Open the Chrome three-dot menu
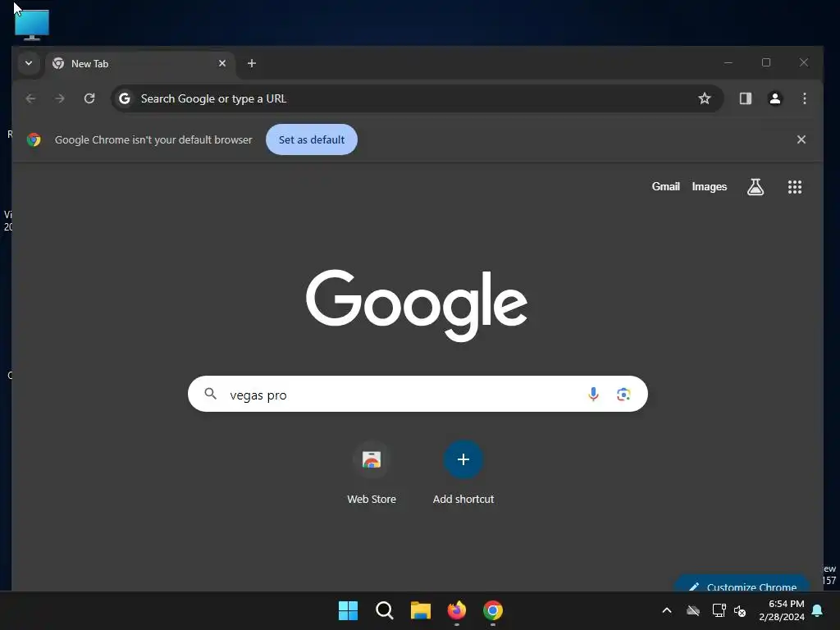 coord(804,98)
